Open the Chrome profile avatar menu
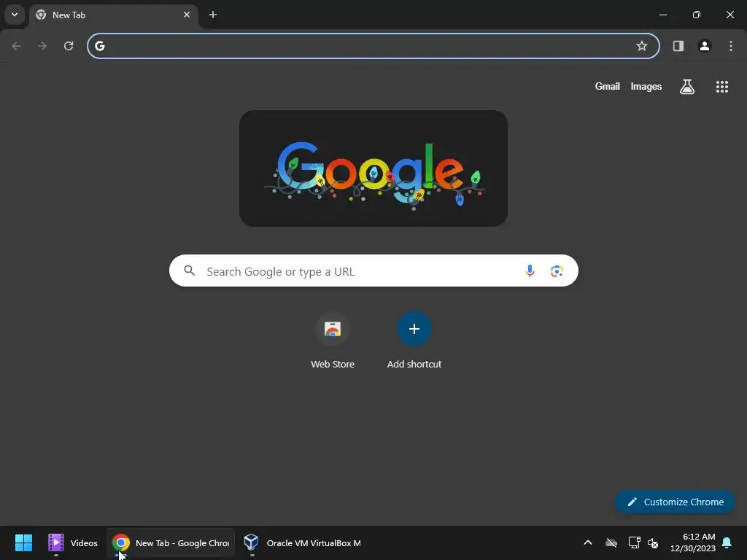Image resolution: width=747 pixels, height=560 pixels. (x=705, y=46)
